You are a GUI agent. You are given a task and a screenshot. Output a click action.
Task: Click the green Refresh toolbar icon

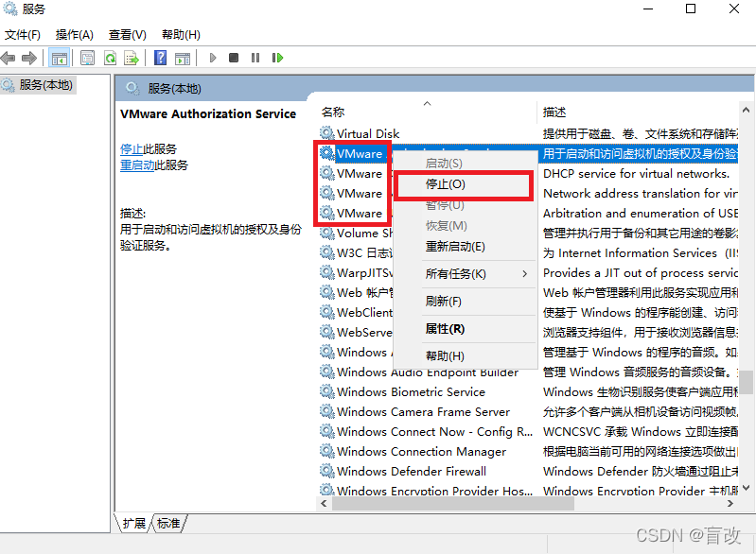[110, 59]
